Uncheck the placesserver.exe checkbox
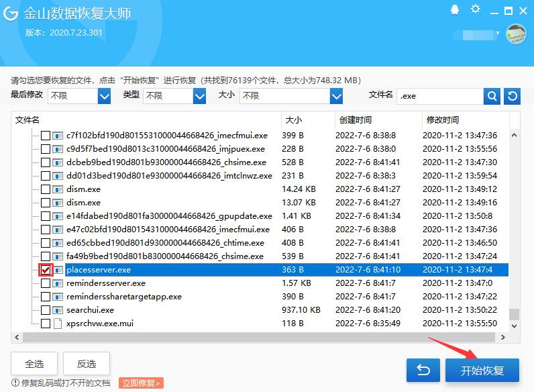The height and width of the screenshot is (392, 534). (x=46, y=270)
